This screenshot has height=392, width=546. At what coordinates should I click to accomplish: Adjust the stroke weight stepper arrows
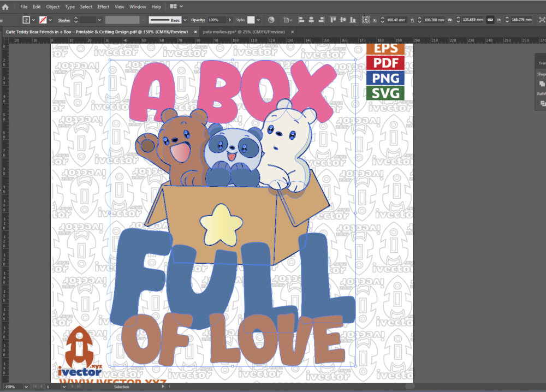click(76, 20)
